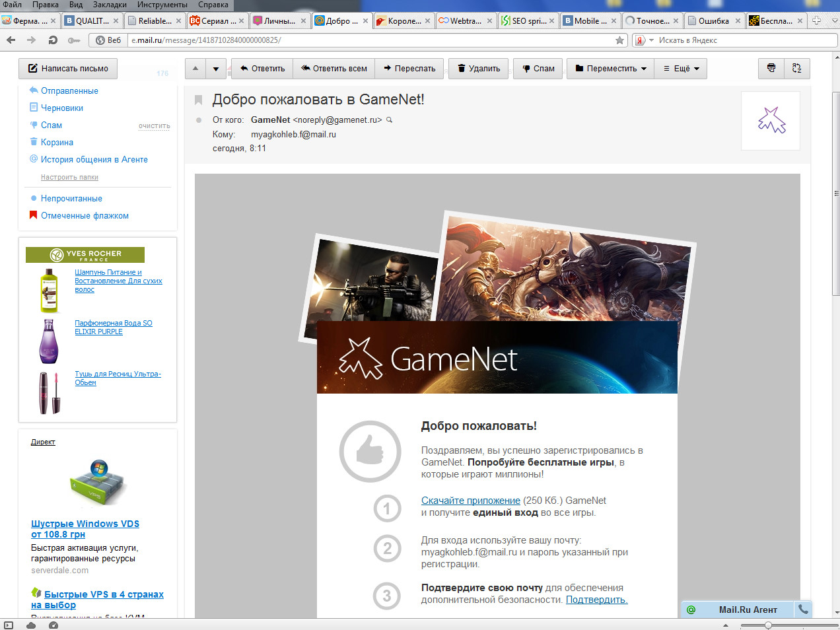840x630 pixels.
Task: Open the Переместить dropdown
Action: click(611, 69)
